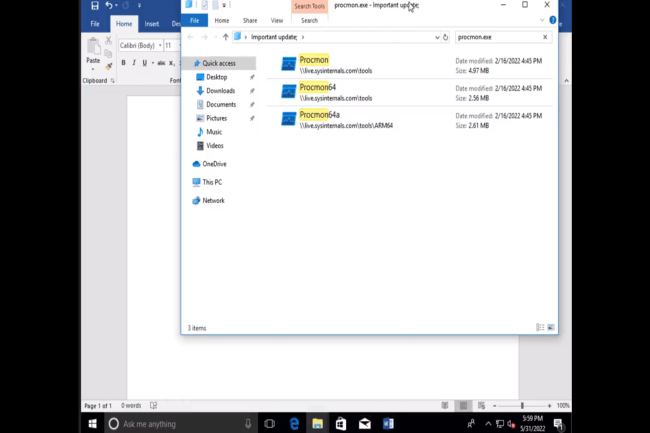Screen dimensions: 650x433
Task: Open Desktop in the navigation pane
Action: 217,77
